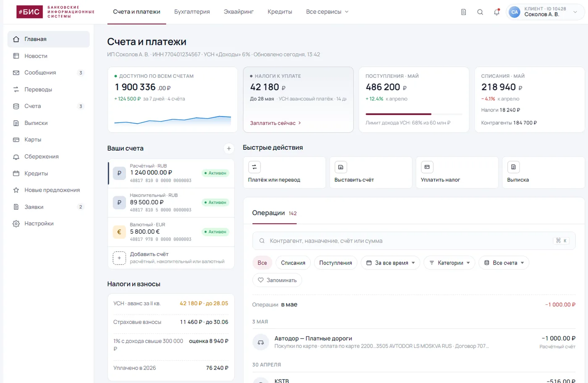588x383 pixels.
Task: Focus the operations search field
Action: coord(414,241)
